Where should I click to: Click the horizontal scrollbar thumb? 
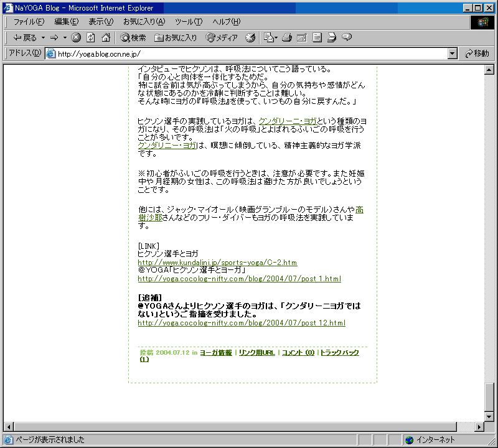coord(235,427)
